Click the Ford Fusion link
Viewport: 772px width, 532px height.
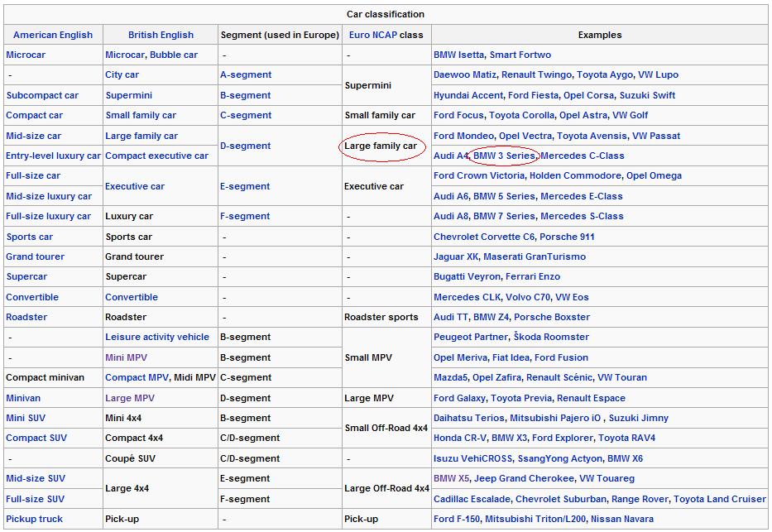(561, 357)
